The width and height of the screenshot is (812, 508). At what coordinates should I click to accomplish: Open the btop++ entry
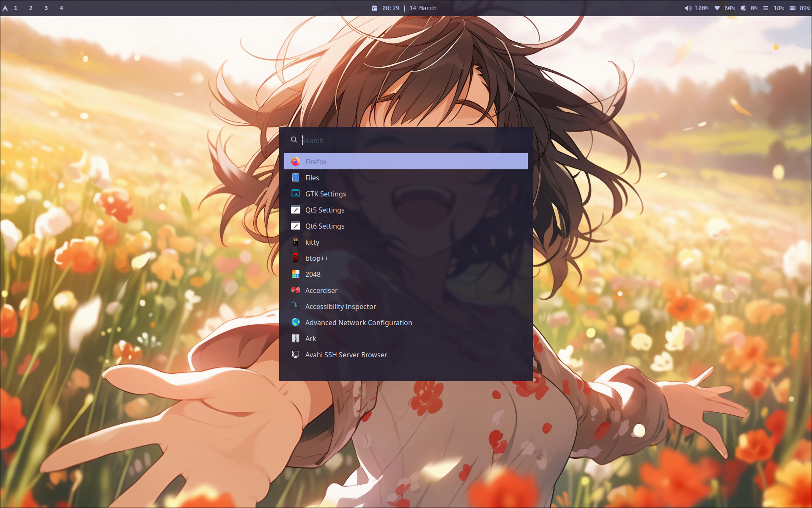click(406, 258)
